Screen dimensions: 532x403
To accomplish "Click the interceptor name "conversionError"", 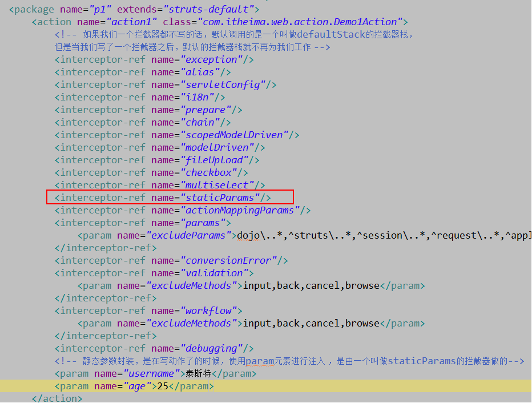I will [229, 260].
